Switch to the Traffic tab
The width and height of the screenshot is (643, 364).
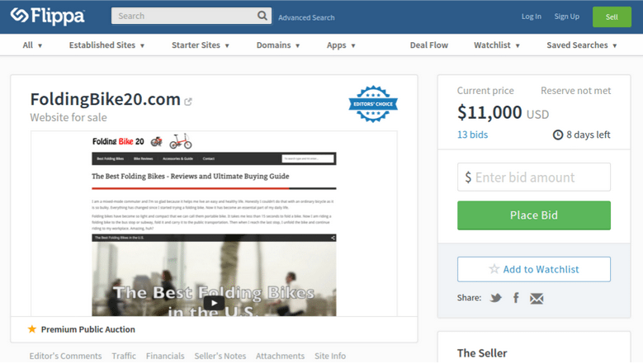point(124,356)
